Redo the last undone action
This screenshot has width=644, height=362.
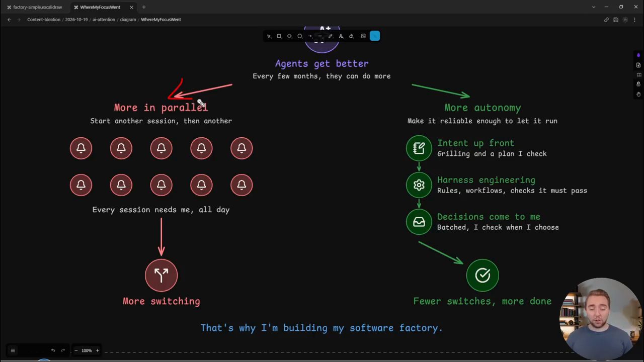pyautogui.click(x=63, y=350)
